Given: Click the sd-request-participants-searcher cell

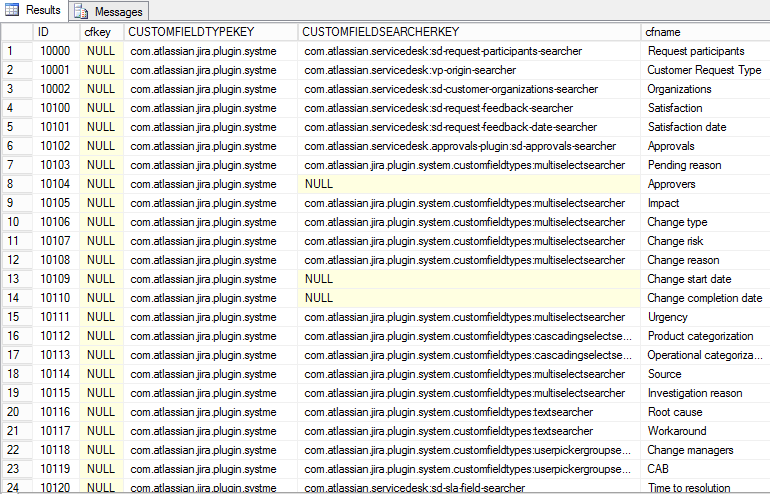Looking at the screenshot, I should [469, 51].
